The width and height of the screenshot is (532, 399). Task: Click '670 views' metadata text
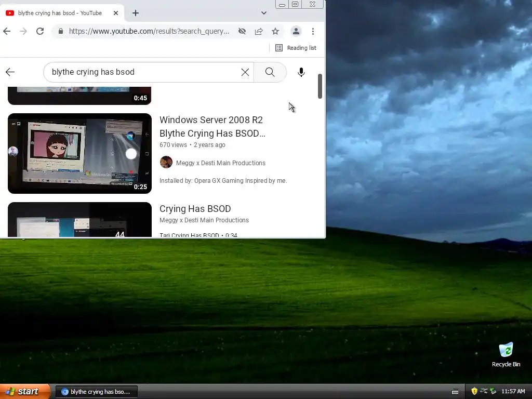173,145
